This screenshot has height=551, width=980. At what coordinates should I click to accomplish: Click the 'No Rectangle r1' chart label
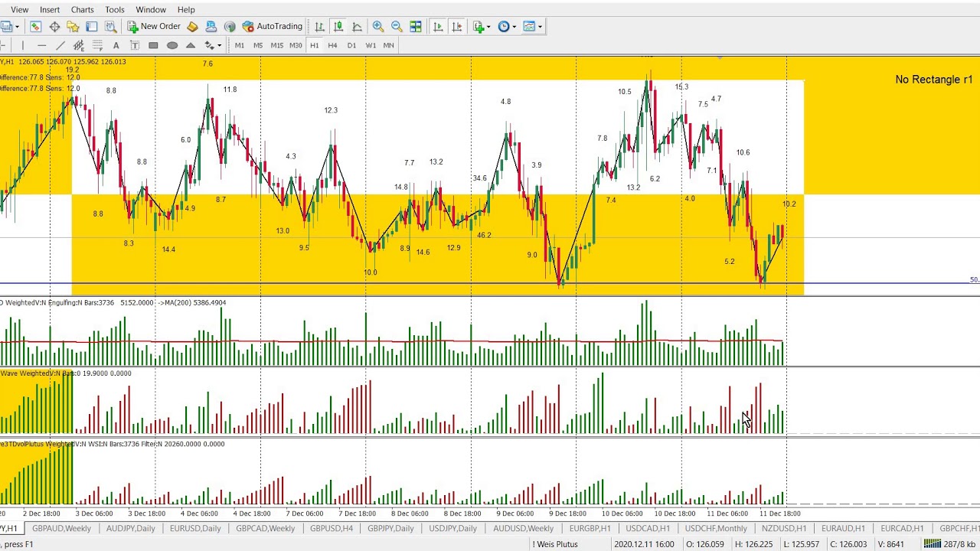pyautogui.click(x=933, y=80)
